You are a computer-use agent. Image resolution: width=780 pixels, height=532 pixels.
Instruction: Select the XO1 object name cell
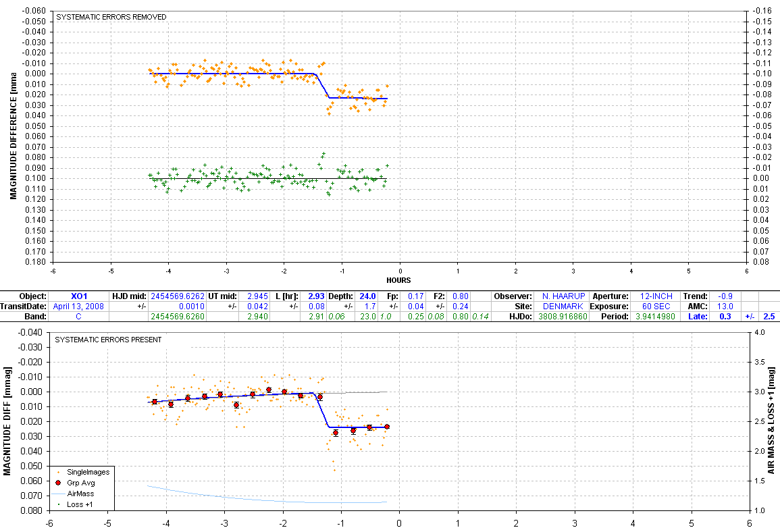point(79,296)
